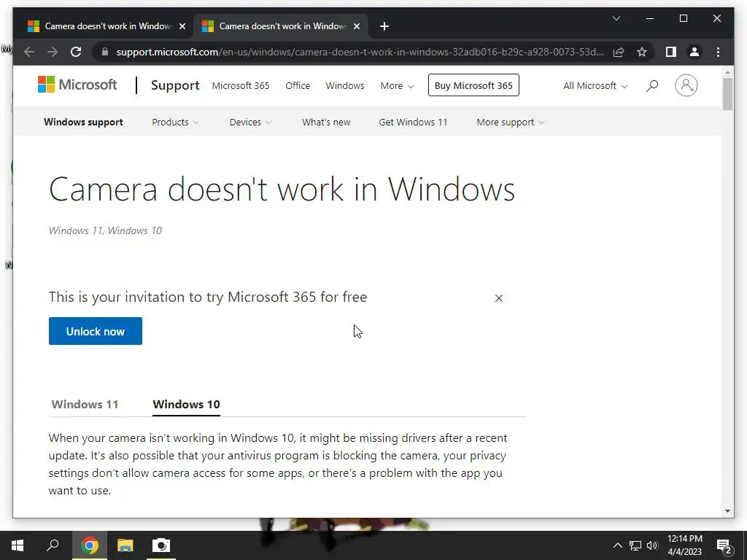Click the taskbar clock showing 12:14 PM
Image resolution: width=747 pixels, height=560 pixels.
point(684,545)
